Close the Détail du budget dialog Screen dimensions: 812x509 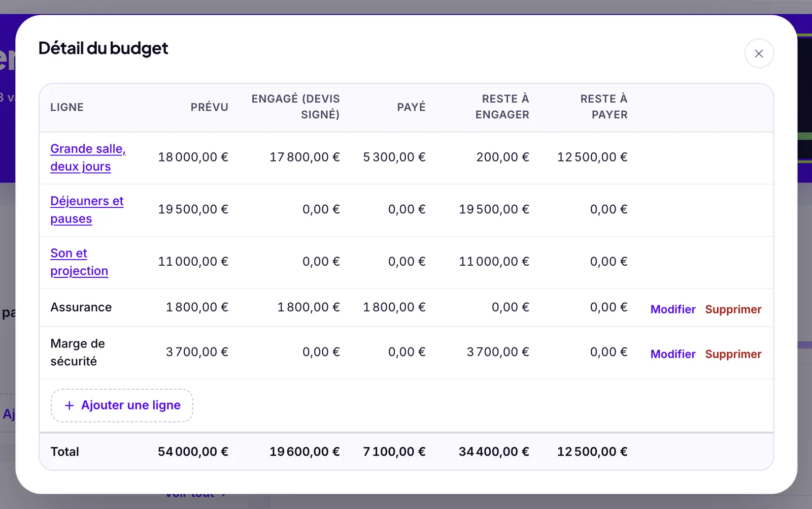pos(759,53)
